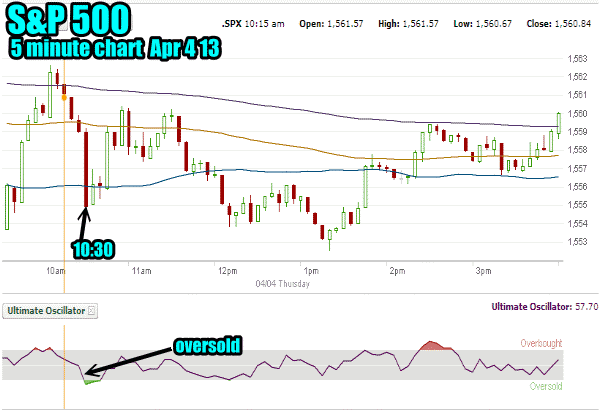Click the 12pm time axis label
Screen dimensions: 603x410
click(x=228, y=271)
